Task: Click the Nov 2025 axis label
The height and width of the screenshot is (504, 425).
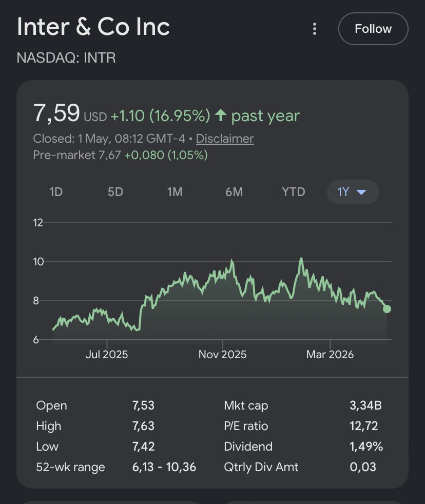Action: (222, 355)
